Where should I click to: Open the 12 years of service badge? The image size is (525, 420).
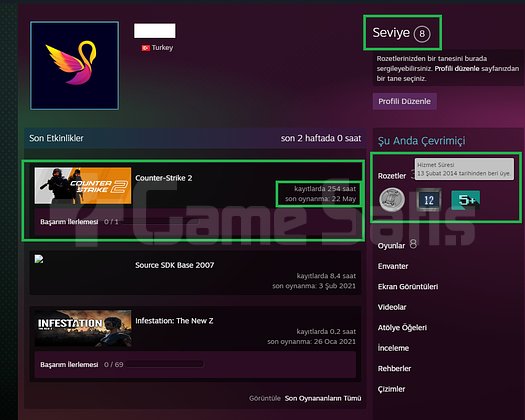[429, 200]
